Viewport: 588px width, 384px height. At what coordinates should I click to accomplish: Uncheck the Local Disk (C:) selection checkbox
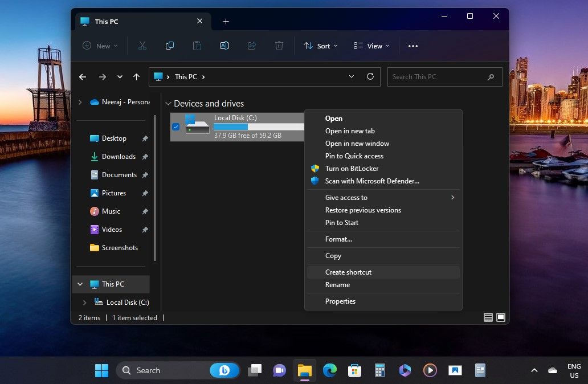[x=175, y=126]
